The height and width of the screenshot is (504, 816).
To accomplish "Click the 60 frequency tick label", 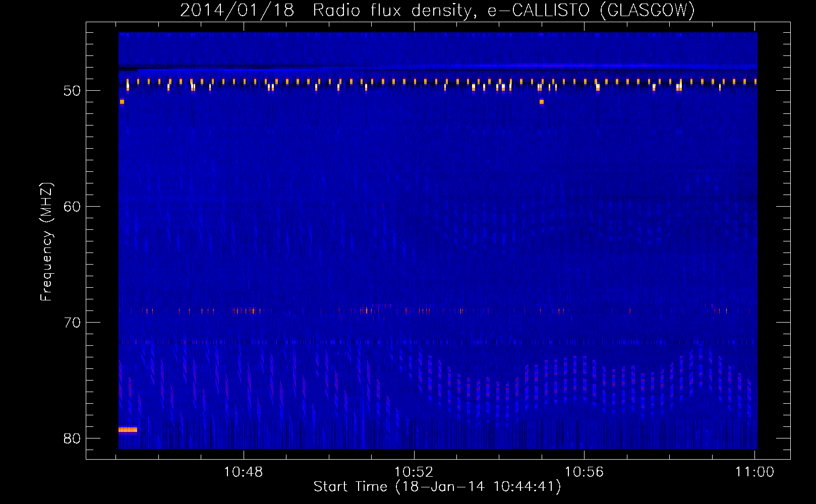I will point(72,207).
